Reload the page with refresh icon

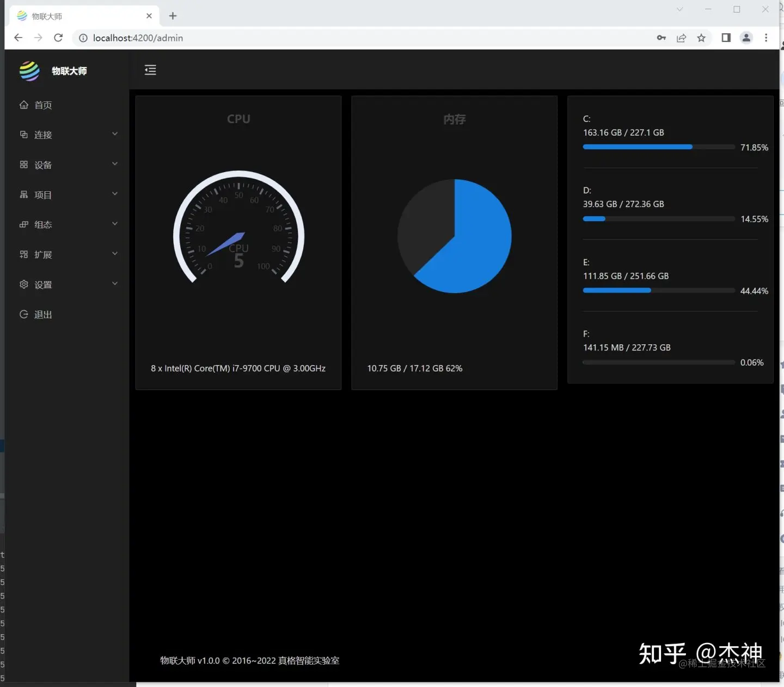click(x=58, y=38)
